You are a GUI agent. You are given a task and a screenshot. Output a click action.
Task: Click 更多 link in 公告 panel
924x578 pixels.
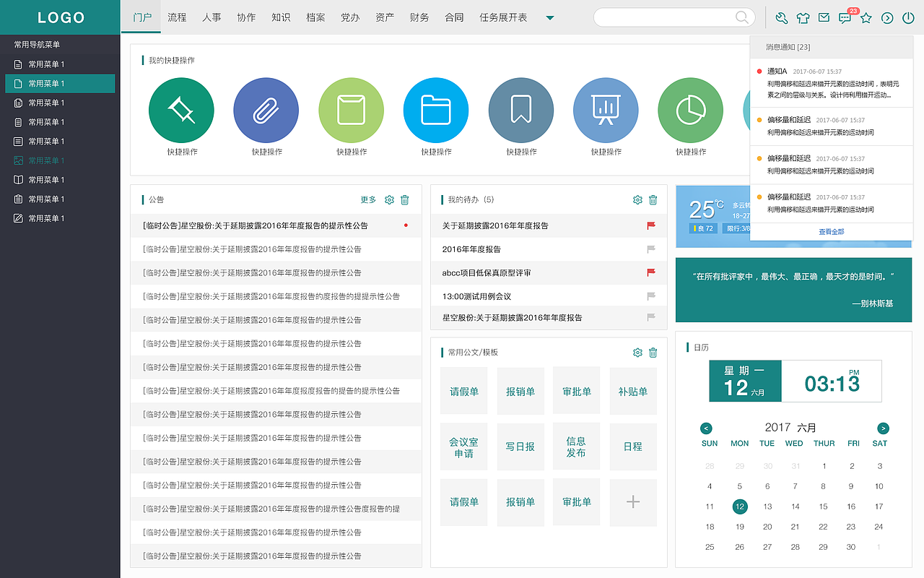tap(368, 200)
